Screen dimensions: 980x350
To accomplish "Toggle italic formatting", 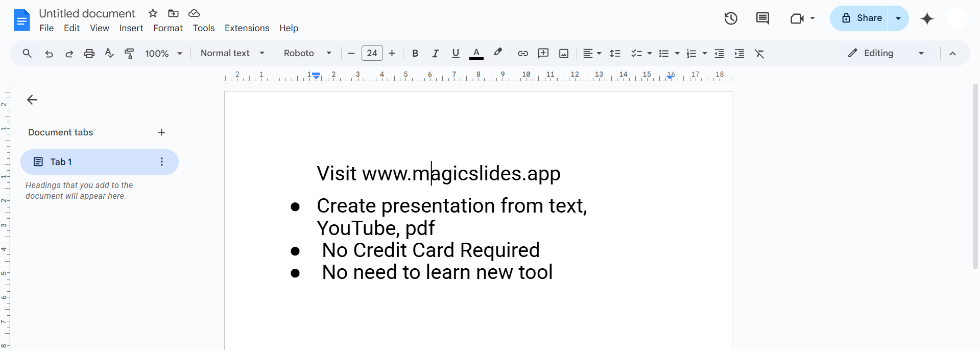I will coord(435,53).
